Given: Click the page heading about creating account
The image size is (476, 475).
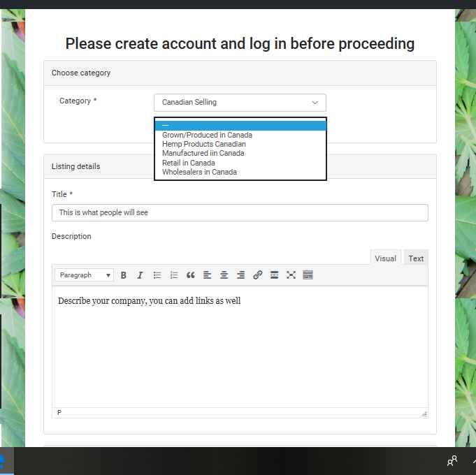Looking at the screenshot, I should (x=240, y=44).
